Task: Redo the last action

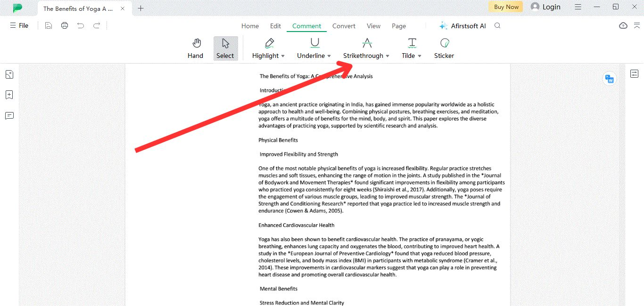Action: (x=97, y=26)
